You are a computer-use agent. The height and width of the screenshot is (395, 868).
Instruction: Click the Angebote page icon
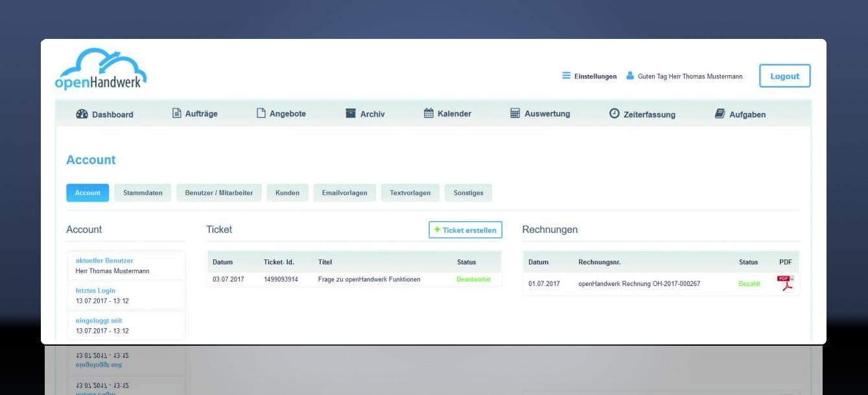click(261, 114)
